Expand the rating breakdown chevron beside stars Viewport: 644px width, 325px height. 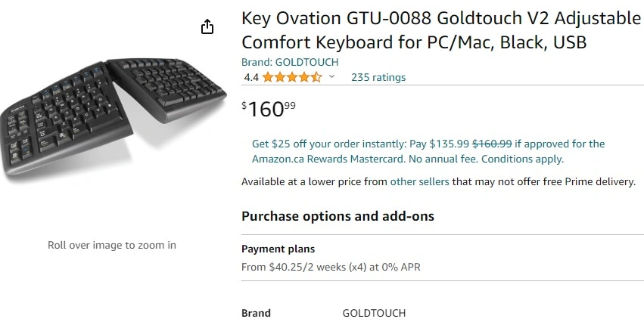pos(331,77)
